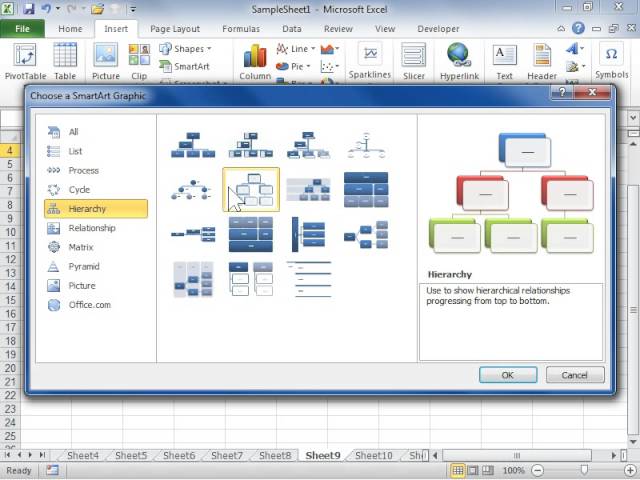Viewport: 640px width, 480px height.
Task: Select the Lined List layout
Action: [308, 279]
